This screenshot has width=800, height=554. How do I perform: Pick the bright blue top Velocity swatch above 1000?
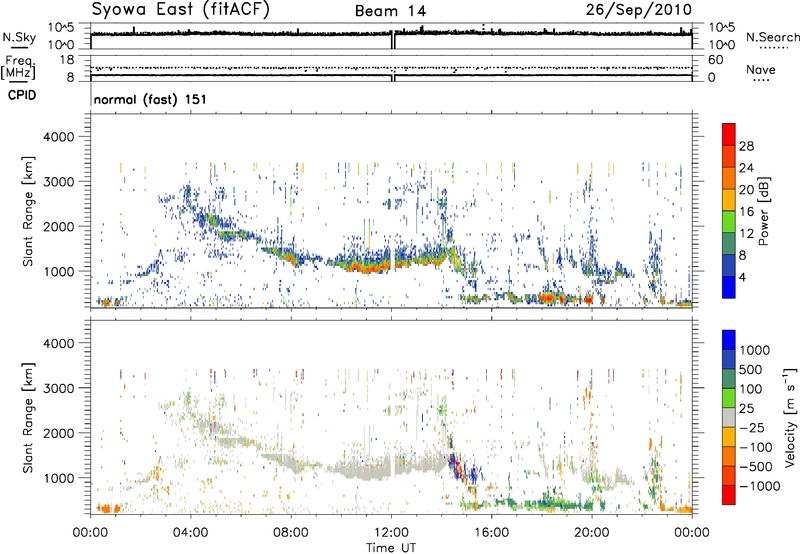pos(729,339)
